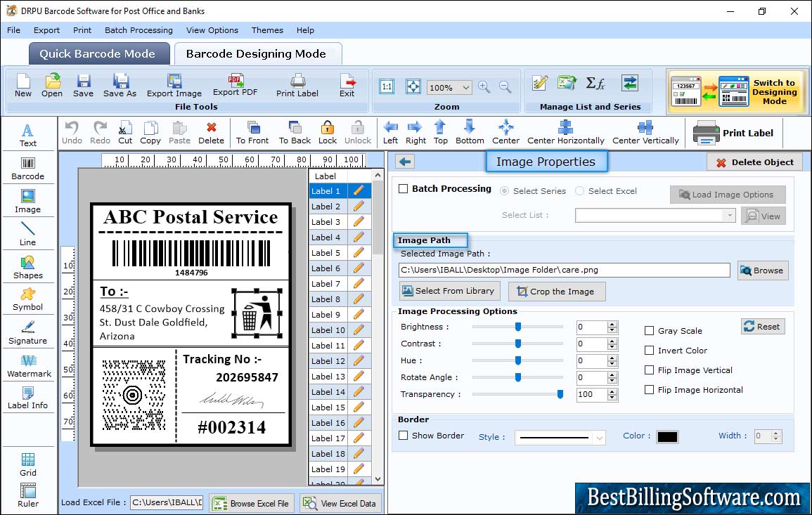Decrease the Transparency spinner value

[612, 398]
